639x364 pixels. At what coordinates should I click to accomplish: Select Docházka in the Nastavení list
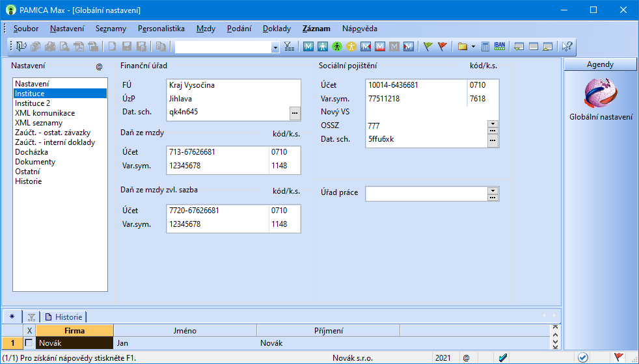click(31, 152)
